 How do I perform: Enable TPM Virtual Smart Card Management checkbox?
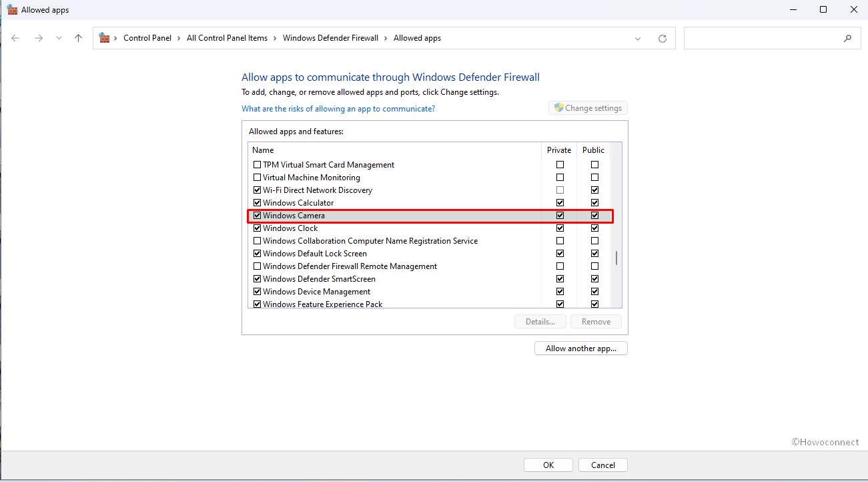[x=257, y=165]
